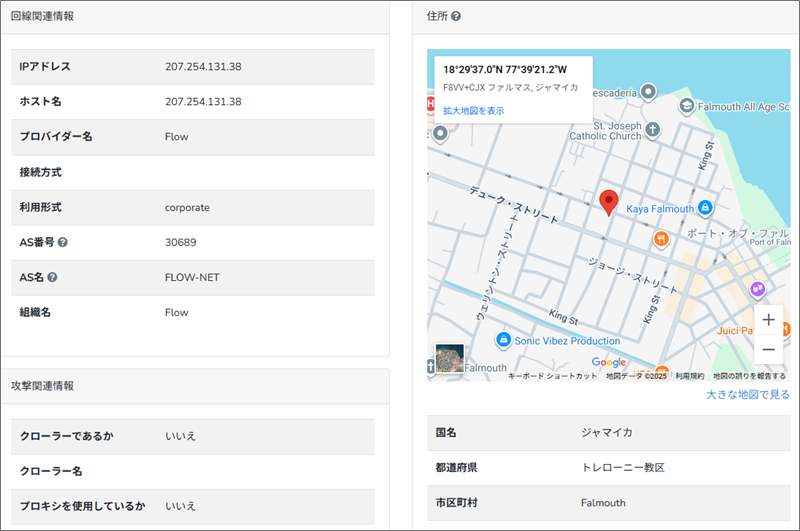The image size is (800, 531).
Task: Open the 拡大地図を表示 link
Action: [x=473, y=111]
